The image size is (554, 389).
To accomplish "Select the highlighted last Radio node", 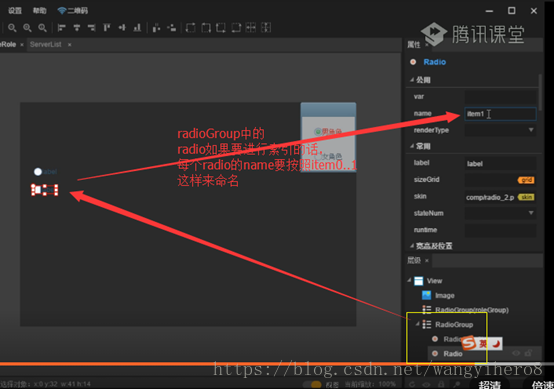I will pyautogui.click(x=453, y=354).
